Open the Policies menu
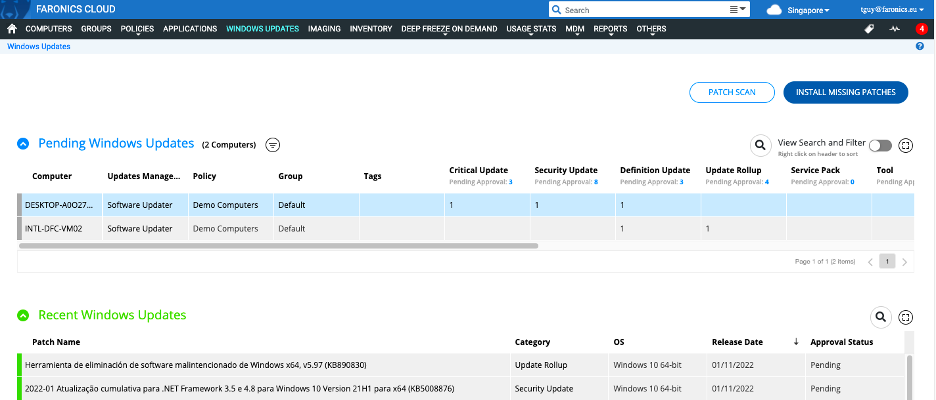The image size is (936, 400). coord(137,29)
